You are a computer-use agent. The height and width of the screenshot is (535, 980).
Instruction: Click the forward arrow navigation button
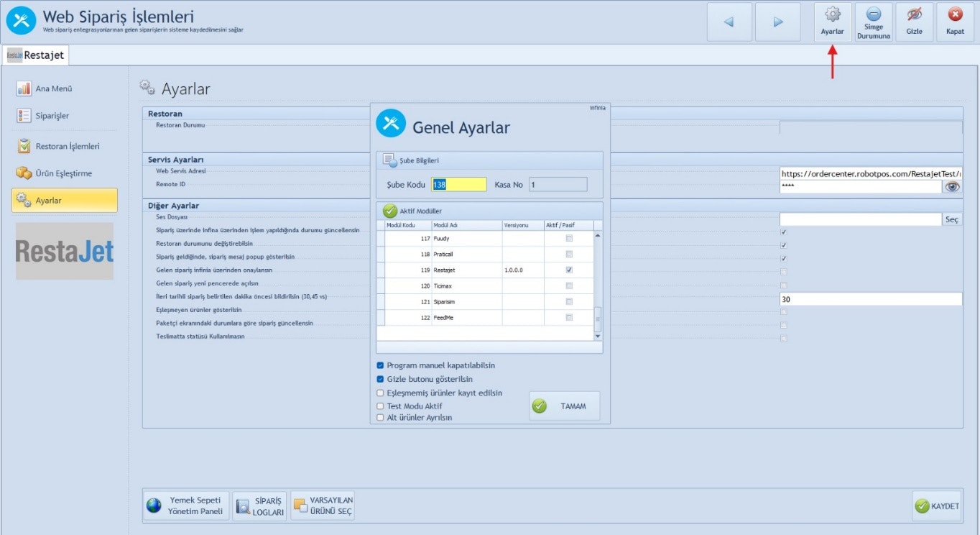coord(778,22)
